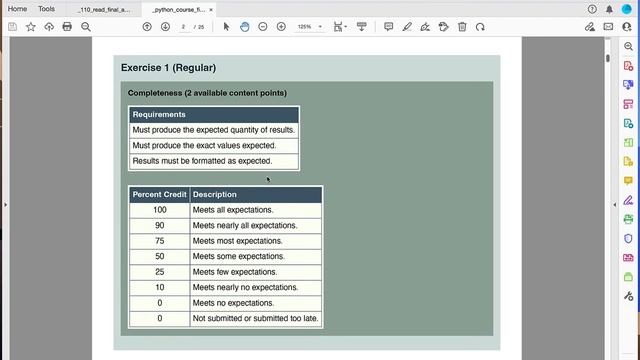The width and height of the screenshot is (640, 360).
Task: Open the pink Organize Pages tool in right pane
Action: 628,104
